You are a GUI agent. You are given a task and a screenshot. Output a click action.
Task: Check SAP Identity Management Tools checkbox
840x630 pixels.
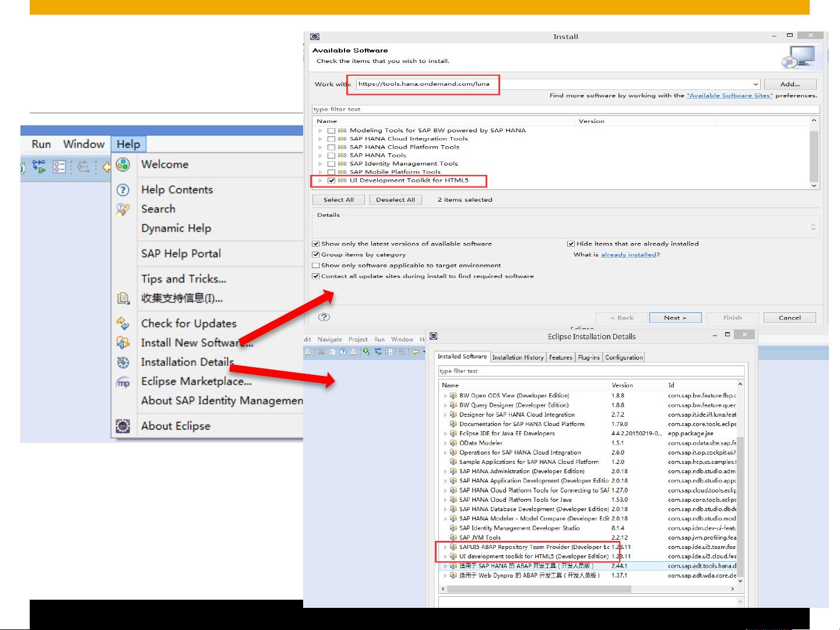[x=331, y=163]
